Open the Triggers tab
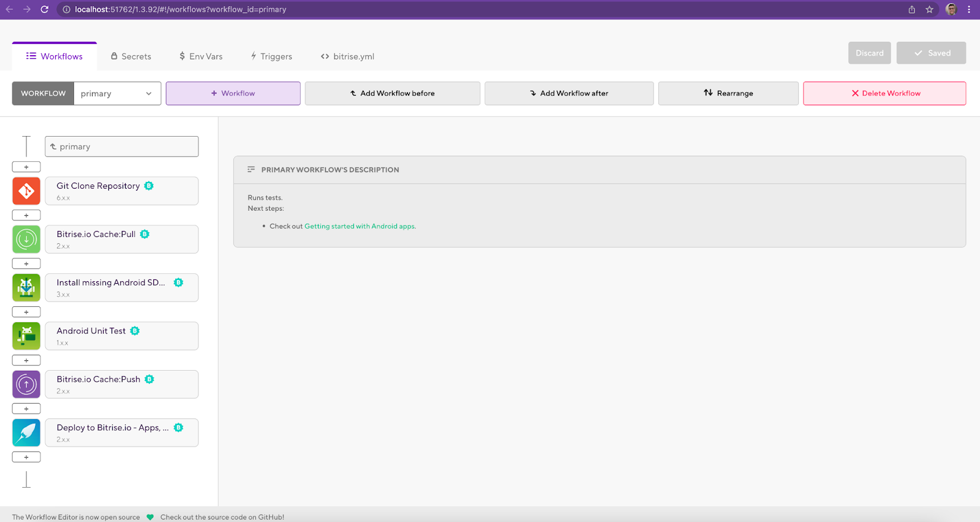980x522 pixels. click(x=271, y=56)
